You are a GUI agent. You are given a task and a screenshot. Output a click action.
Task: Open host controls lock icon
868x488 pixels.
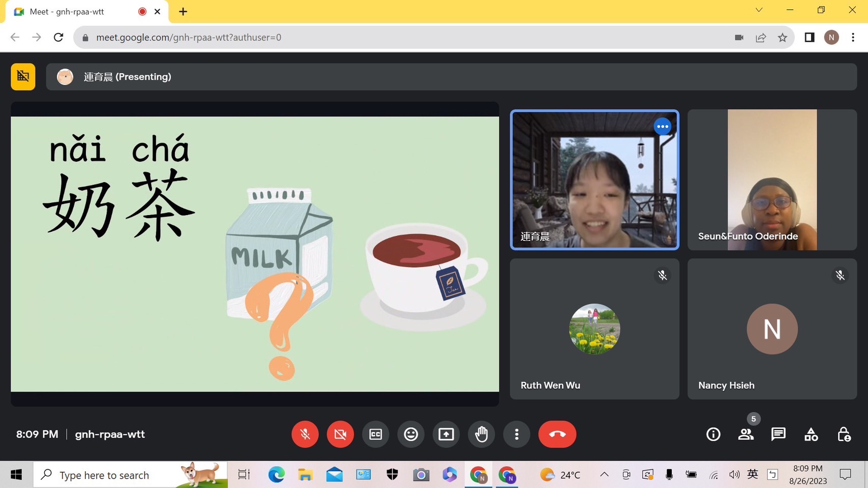(x=844, y=434)
